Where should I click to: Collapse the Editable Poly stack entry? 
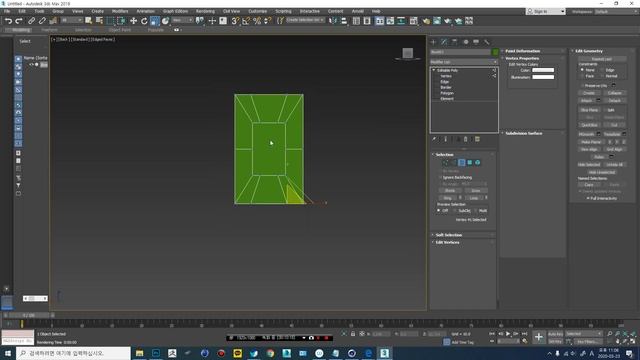pos(434,70)
